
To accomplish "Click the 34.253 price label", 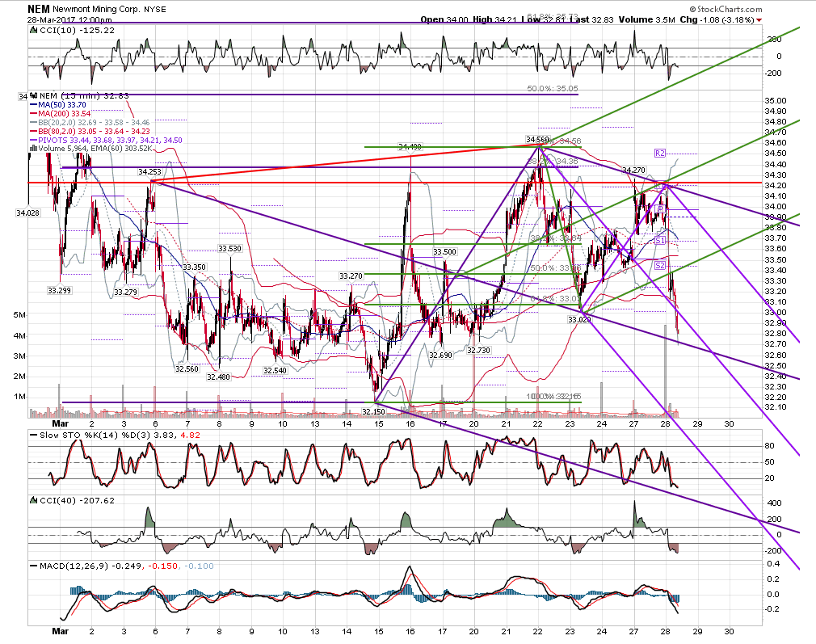I will [x=150, y=172].
